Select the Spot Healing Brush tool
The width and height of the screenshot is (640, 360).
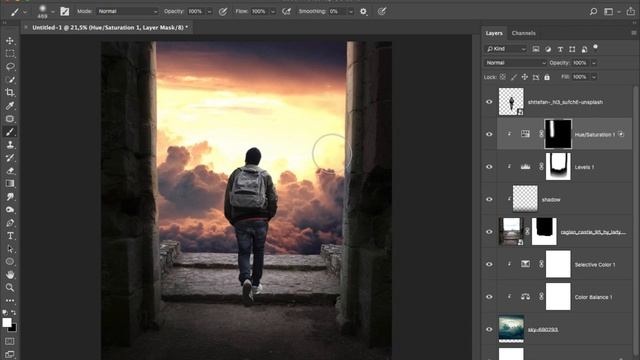10,119
